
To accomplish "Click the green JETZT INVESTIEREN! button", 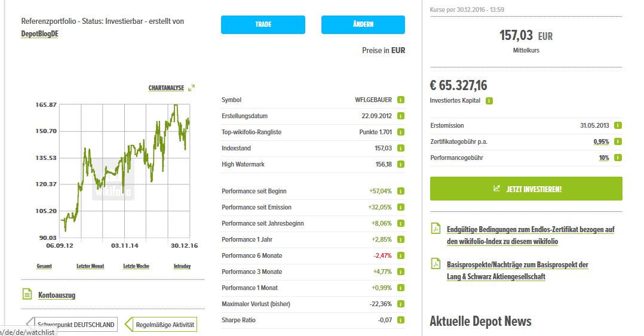I will (526, 189).
